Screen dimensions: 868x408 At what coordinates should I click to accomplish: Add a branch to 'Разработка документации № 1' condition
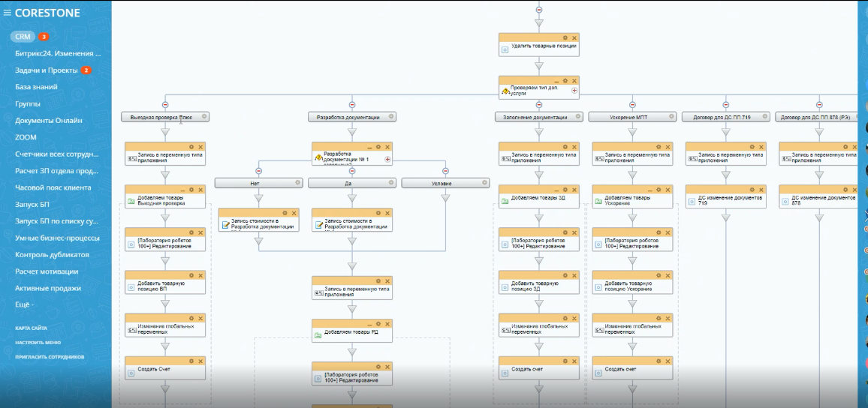click(x=388, y=159)
